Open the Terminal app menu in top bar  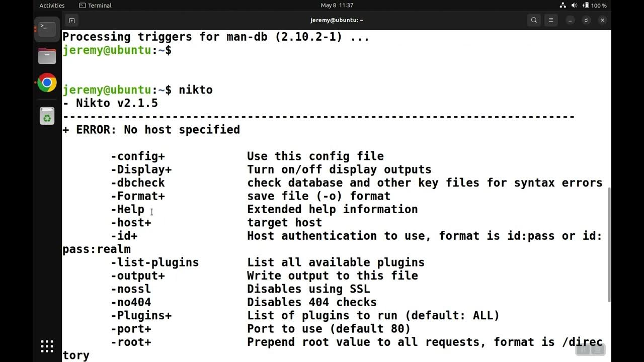96,6
